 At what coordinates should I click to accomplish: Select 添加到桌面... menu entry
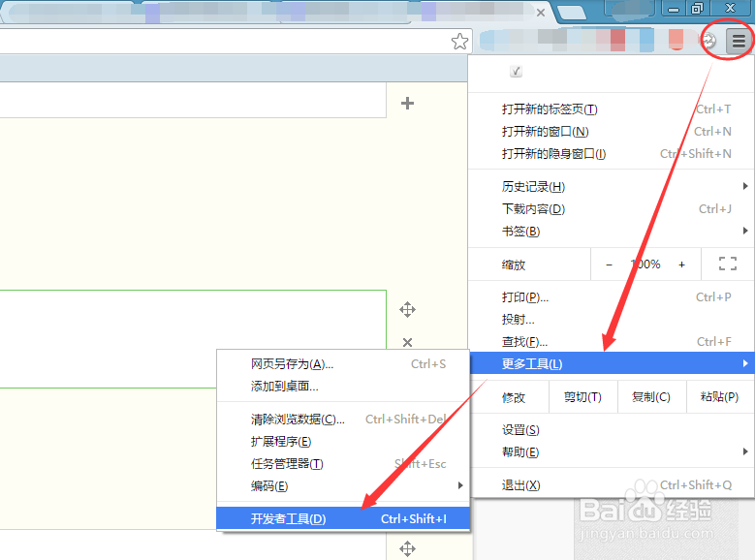click(343, 387)
